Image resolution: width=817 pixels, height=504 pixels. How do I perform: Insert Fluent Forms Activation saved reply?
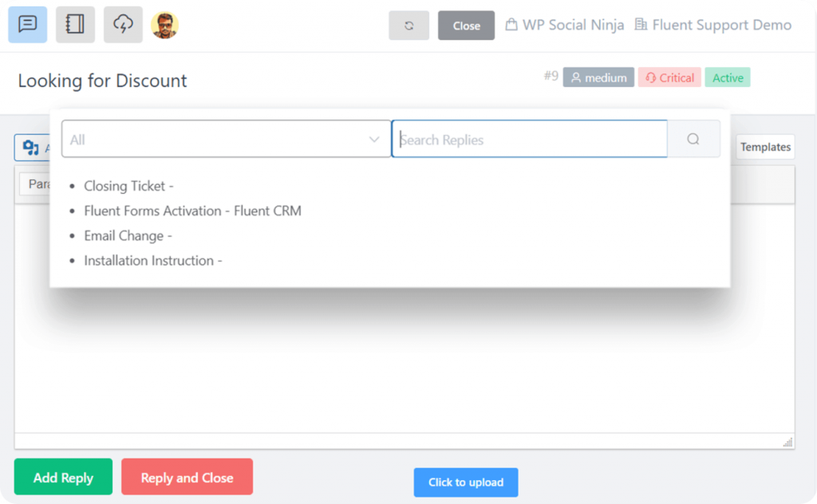(193, 211)
